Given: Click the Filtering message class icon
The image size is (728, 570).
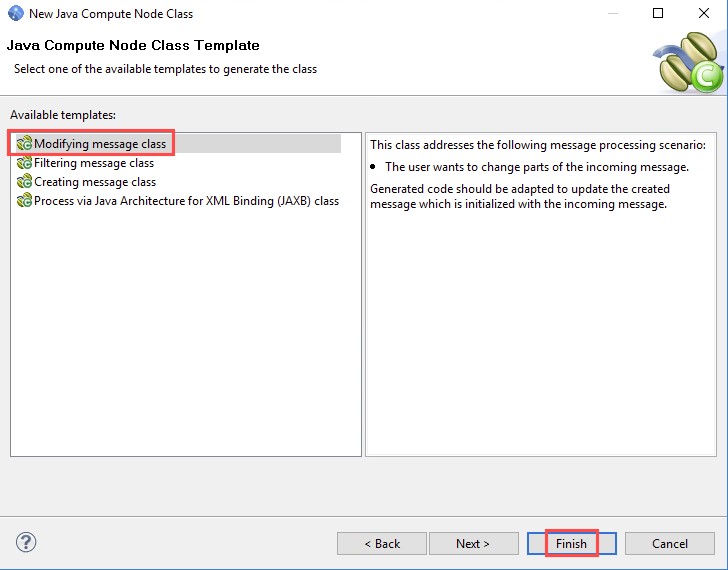Looking at the screenshot, I should tap(24, 163).
